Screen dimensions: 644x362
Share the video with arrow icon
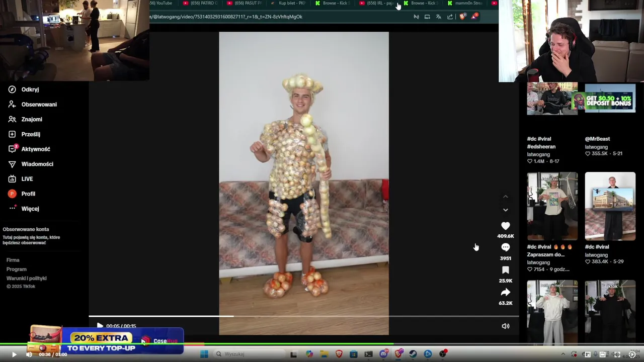click(506, 292)
